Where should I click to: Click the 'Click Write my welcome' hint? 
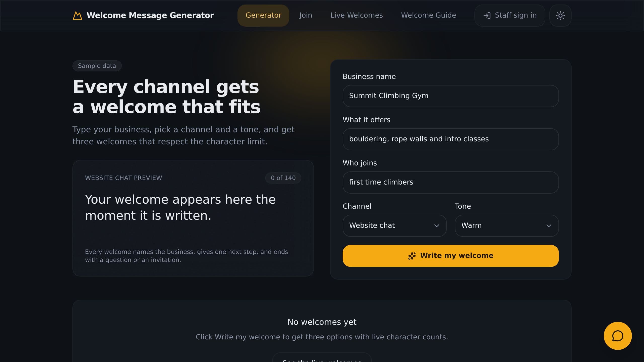(x=322, y=337)
